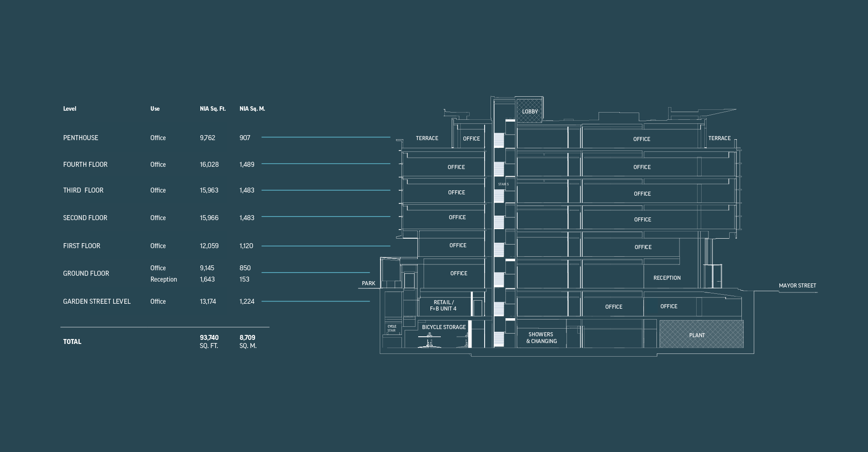Click the 16,028 fourth floor value
The width and height of the screenshot is (868, 452).
209,165
